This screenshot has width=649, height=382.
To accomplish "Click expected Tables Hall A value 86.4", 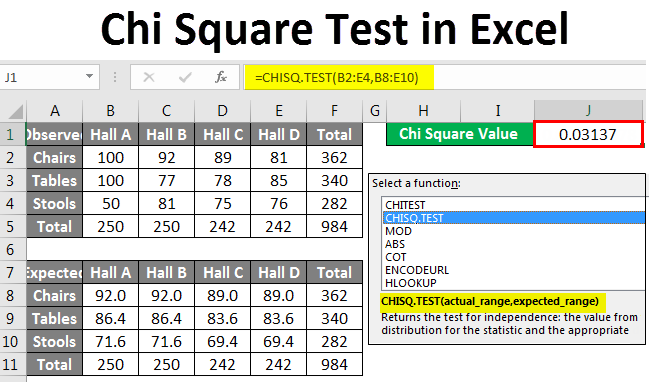I will tap(111, 318).
